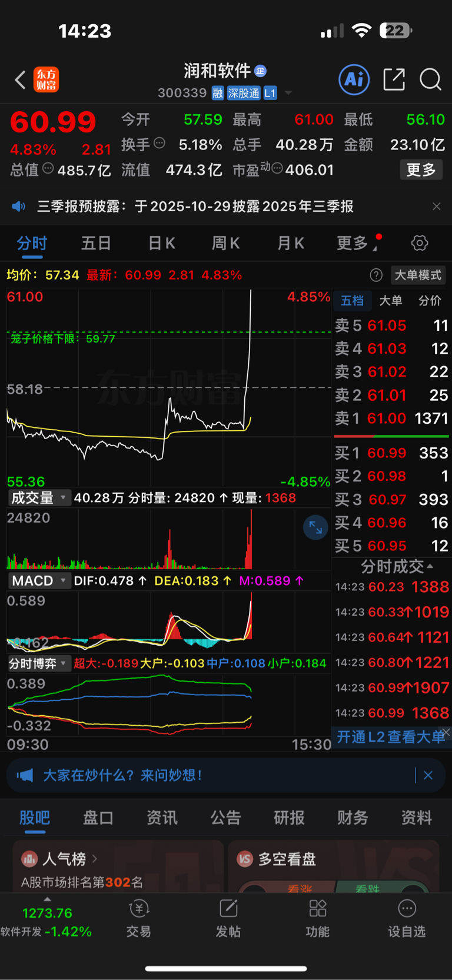The height and width of the screenshot is (980, 452).
Task: Tap the share export icon
Action: (x=394, y=79)
